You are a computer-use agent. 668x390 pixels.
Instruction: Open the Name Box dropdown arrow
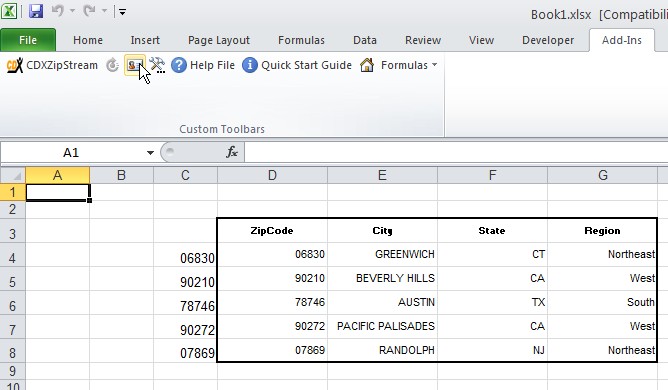(x=150, y=153)
